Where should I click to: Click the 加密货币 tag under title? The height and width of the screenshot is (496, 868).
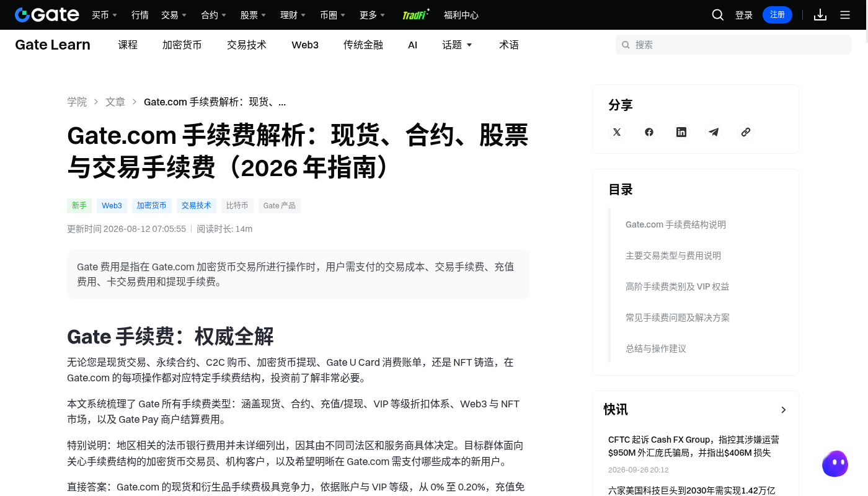click(x=152, y=205)
